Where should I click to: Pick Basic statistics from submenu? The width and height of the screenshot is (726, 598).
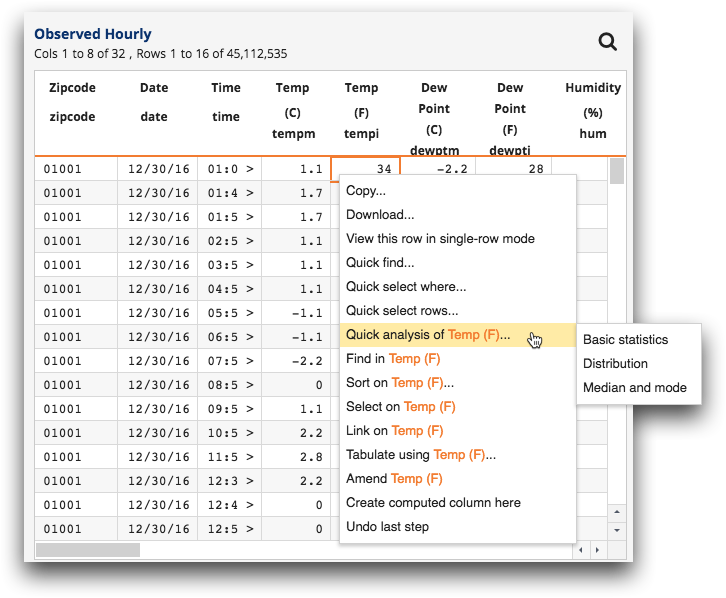(639, 340)
